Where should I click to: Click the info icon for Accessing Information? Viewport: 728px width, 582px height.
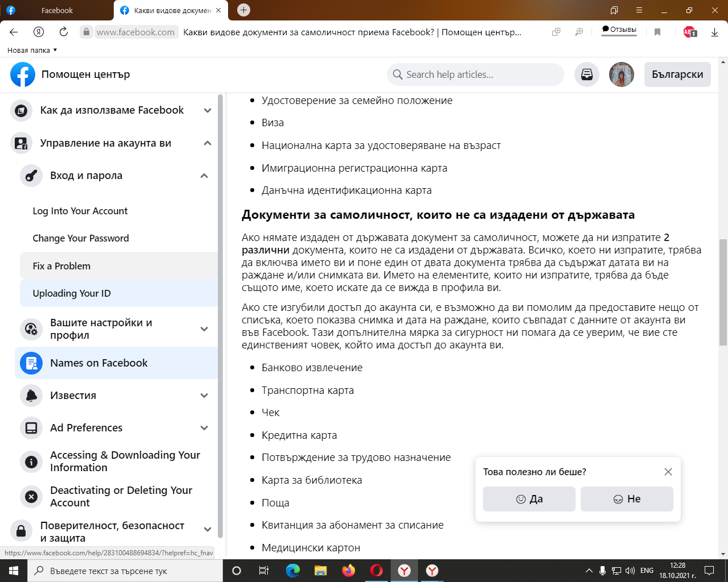(31, 462)
